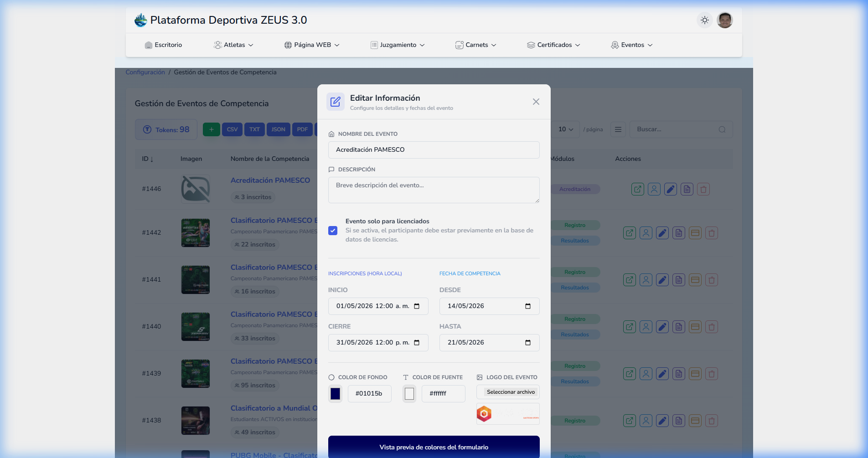This screenshot has width=868, height=458.
Task: Click Acreditación module badge for #1446
Action: (x=574, y=189)
